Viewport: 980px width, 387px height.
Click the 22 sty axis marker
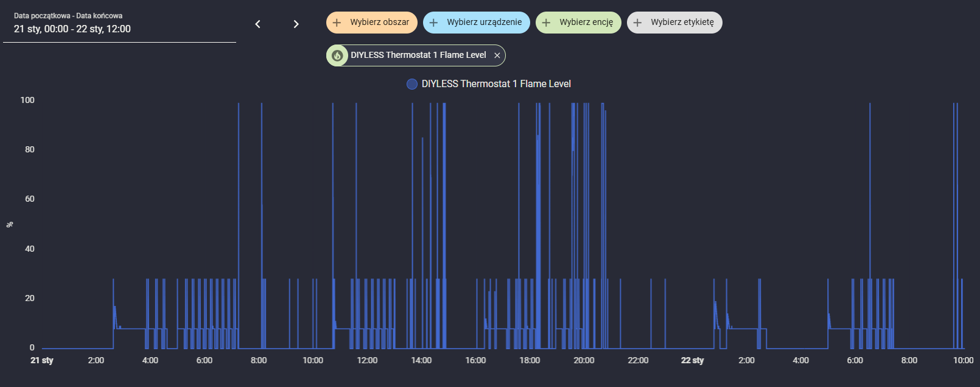pyautogui.click(x=692, y=360)
